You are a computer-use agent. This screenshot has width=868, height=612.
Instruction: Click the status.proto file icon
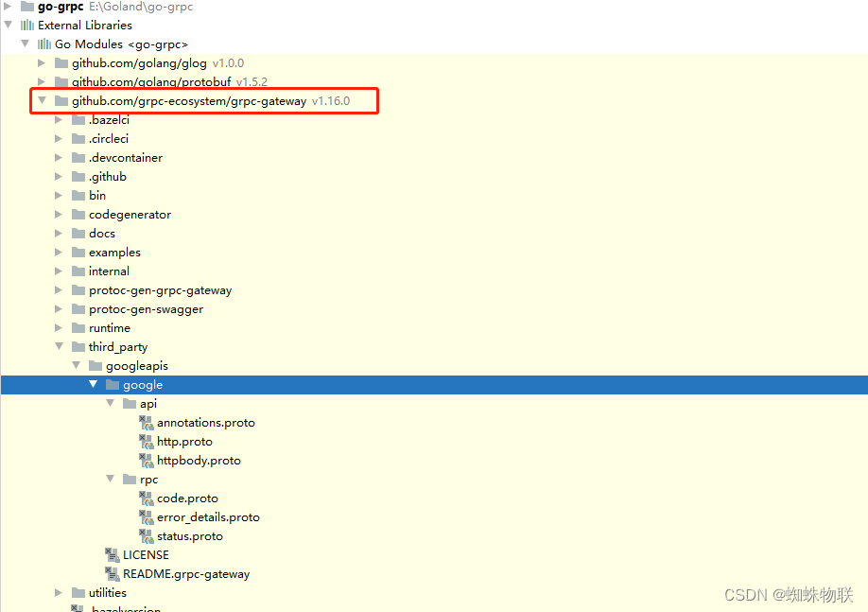[147, 536]
